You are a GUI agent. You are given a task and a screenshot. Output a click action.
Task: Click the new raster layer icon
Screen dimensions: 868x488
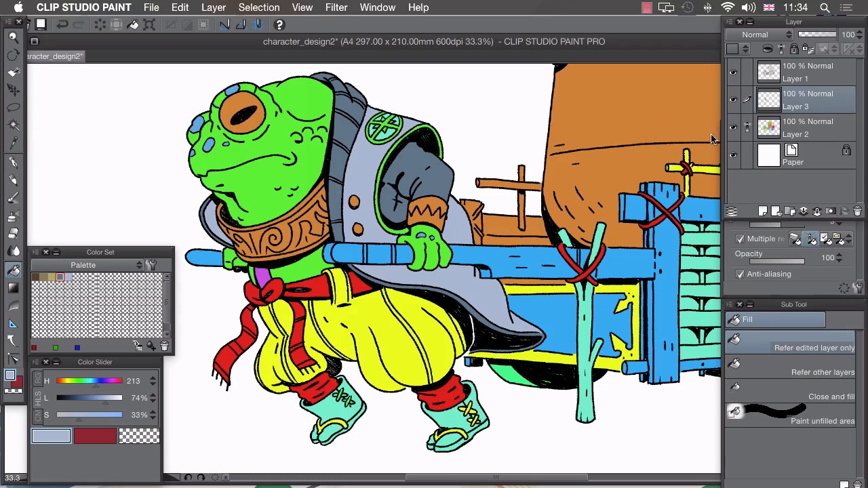pyautogui.click(x=763, y=211)
